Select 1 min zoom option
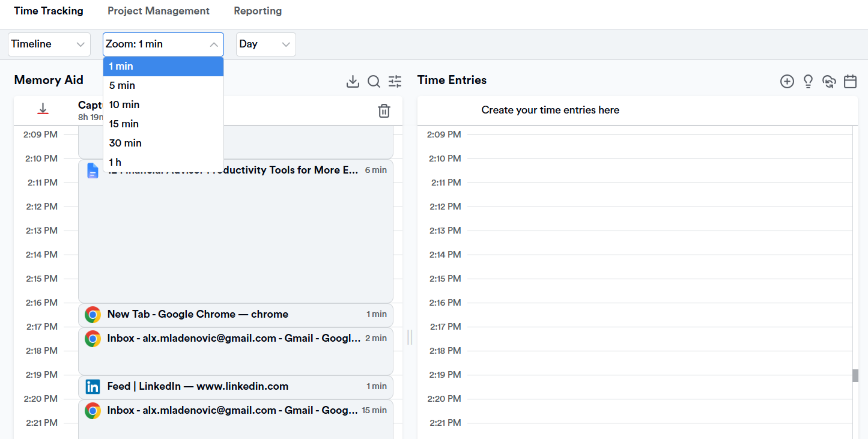 [163, 67]
